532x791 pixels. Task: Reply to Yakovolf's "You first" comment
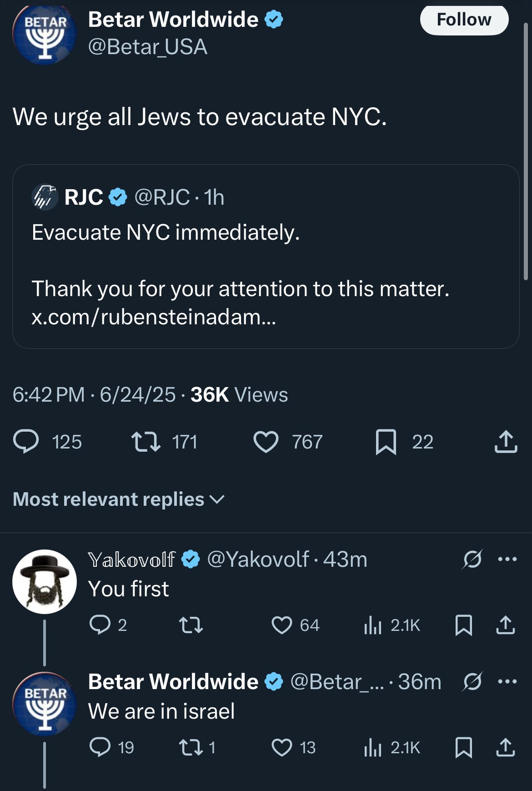coord(100,625)
